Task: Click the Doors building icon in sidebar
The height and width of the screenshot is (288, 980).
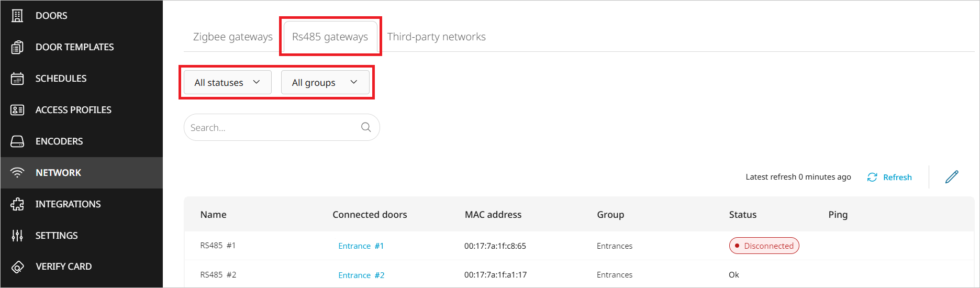Action: pyautogui.click(x=17, y=16)
